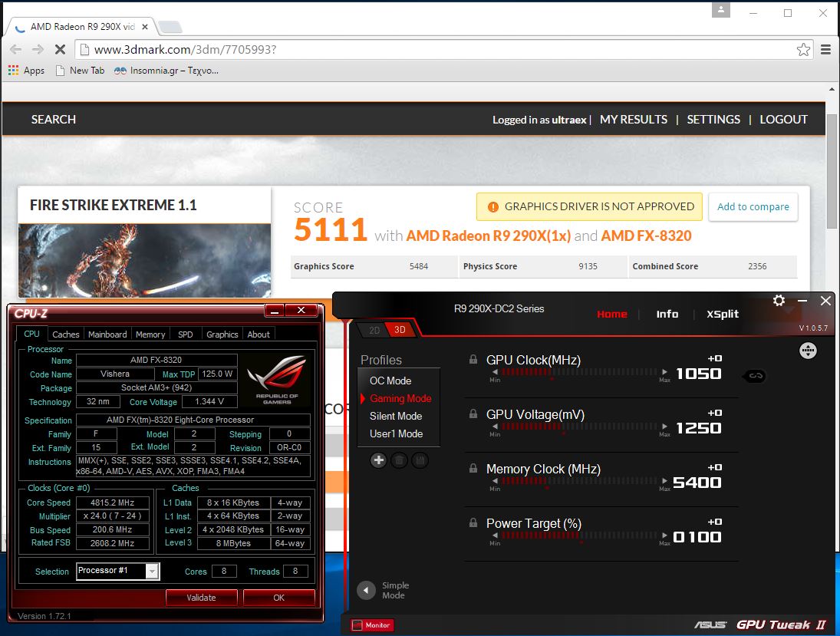Viewport: 840px width, 636px height.
Task: Toggle the lock beside GPU Voltage(mV)
Action: tap(473, 414)
